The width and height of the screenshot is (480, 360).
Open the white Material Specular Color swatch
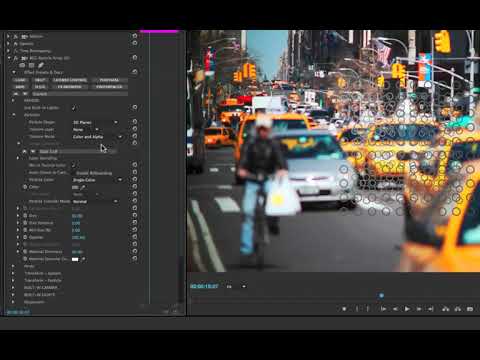75,259
